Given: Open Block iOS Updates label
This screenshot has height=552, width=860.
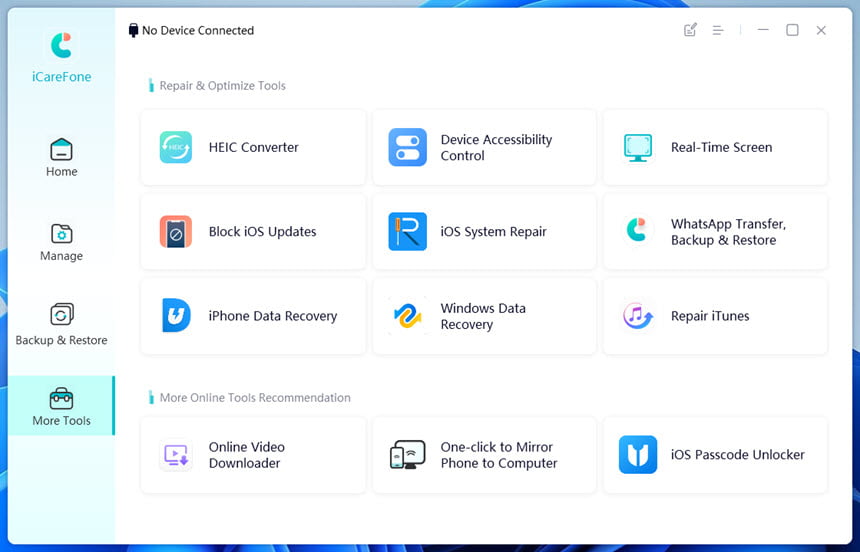Looking at the screenshot, I should click(262, 232).
